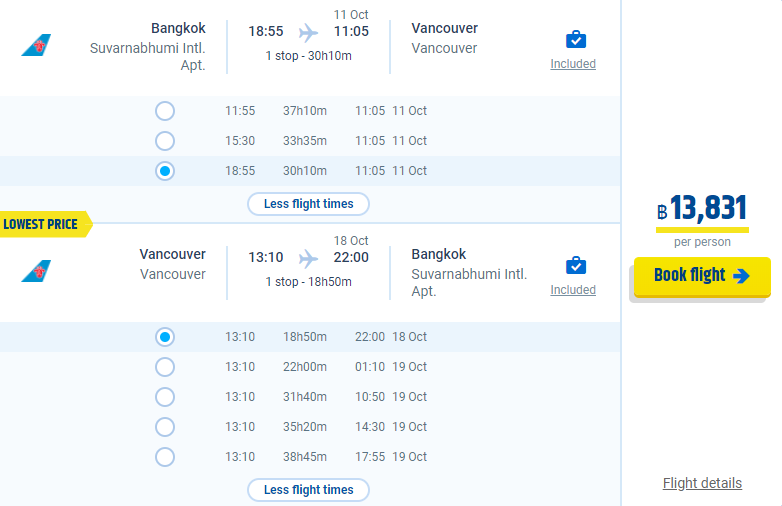Open return flight Included baggage link
The height and width of the screenshot is (506, 782).
pos(573,290)
